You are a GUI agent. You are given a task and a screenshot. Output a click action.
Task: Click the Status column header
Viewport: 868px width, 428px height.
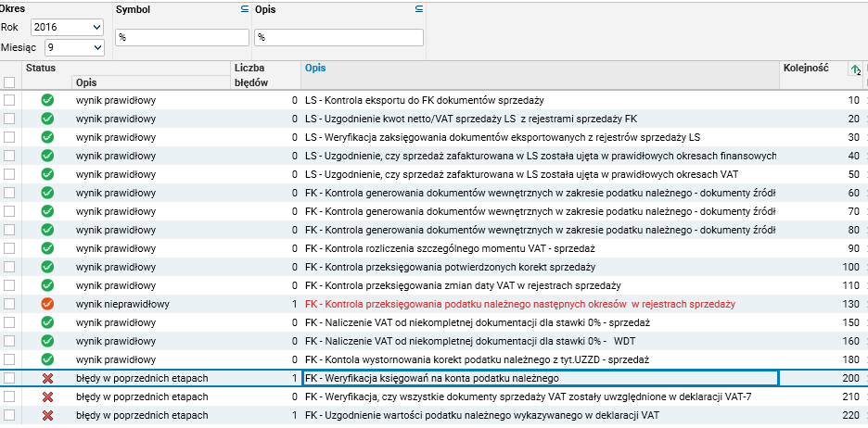click(x=41, y=68)
